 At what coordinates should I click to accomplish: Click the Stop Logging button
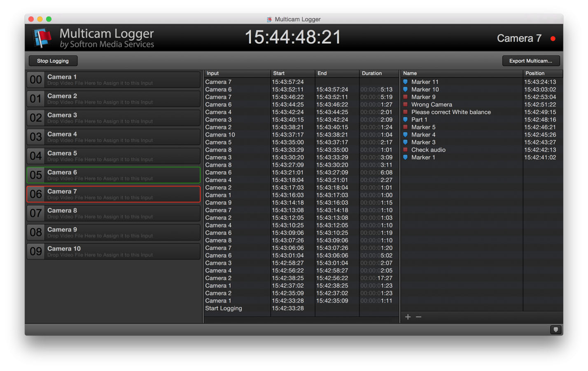click(x=53, y=61)
